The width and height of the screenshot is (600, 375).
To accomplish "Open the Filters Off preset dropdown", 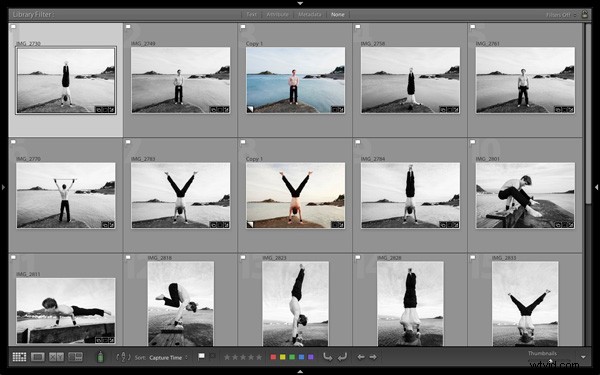I will pyautogui.click(x=561, y=15).
